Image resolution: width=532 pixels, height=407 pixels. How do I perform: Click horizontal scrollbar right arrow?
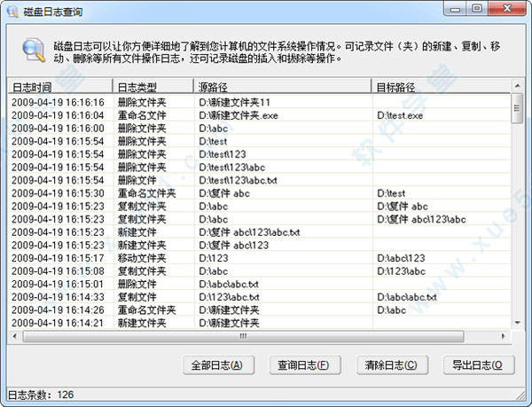coord(503,336)
